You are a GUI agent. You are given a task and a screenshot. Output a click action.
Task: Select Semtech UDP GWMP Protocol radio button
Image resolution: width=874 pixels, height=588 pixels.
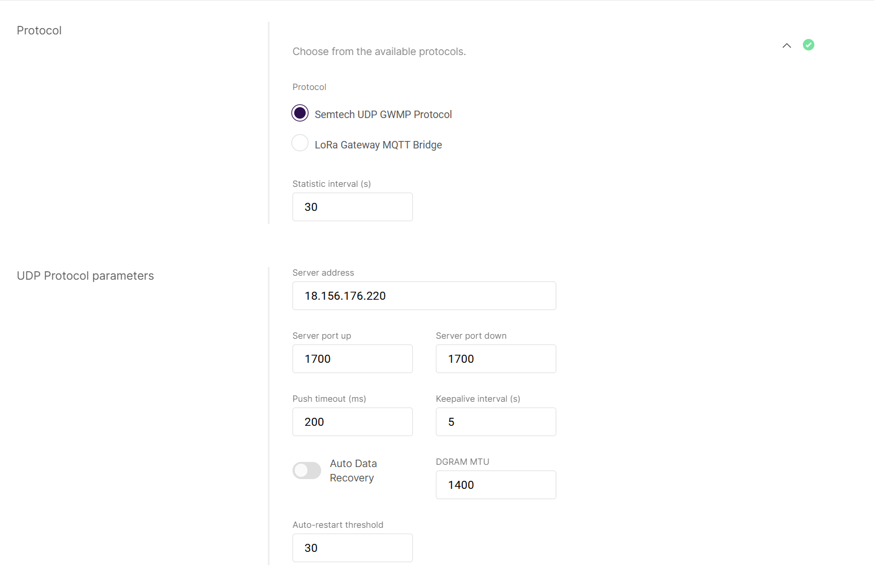pos(300,113)
